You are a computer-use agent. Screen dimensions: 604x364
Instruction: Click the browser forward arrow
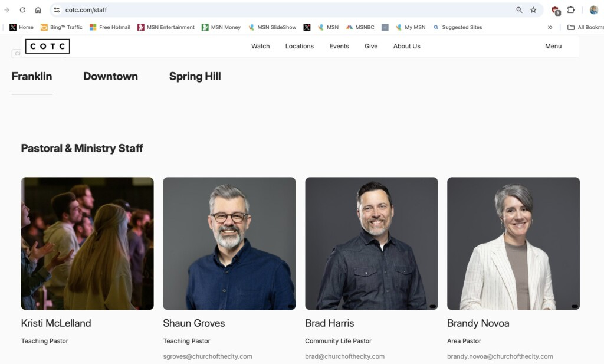click(x=7, y=10)
